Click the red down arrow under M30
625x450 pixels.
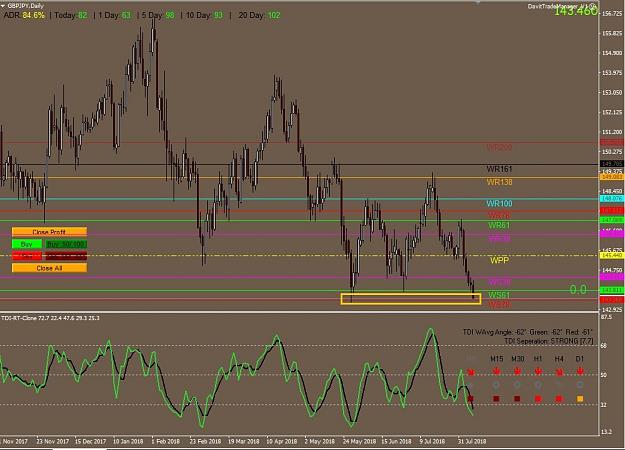(517, 371)
